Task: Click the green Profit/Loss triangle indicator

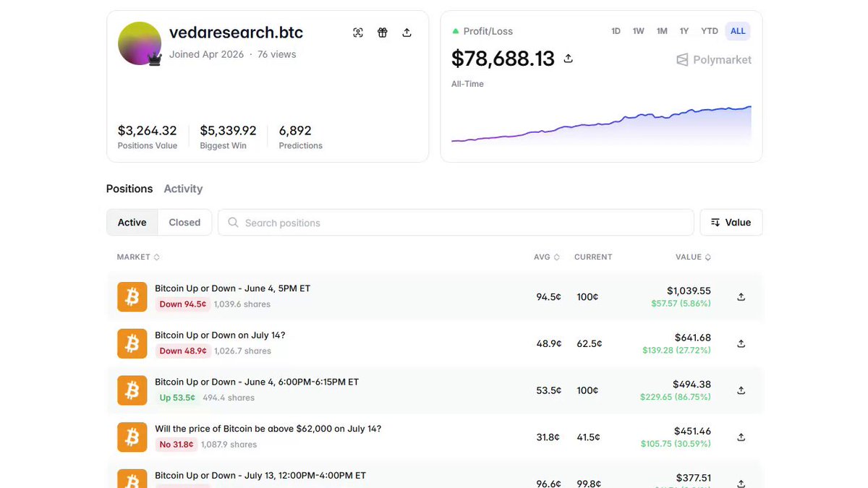Action: coord(456,31)
